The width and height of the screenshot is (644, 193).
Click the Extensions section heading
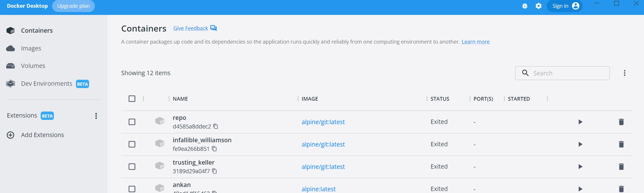click(22, 115)
